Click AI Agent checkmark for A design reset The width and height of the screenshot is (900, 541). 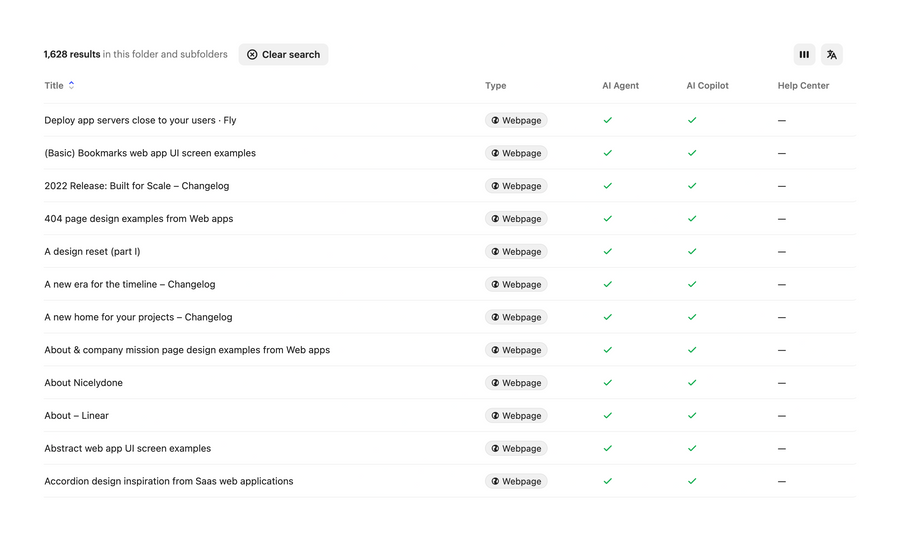tap(607, 251)
